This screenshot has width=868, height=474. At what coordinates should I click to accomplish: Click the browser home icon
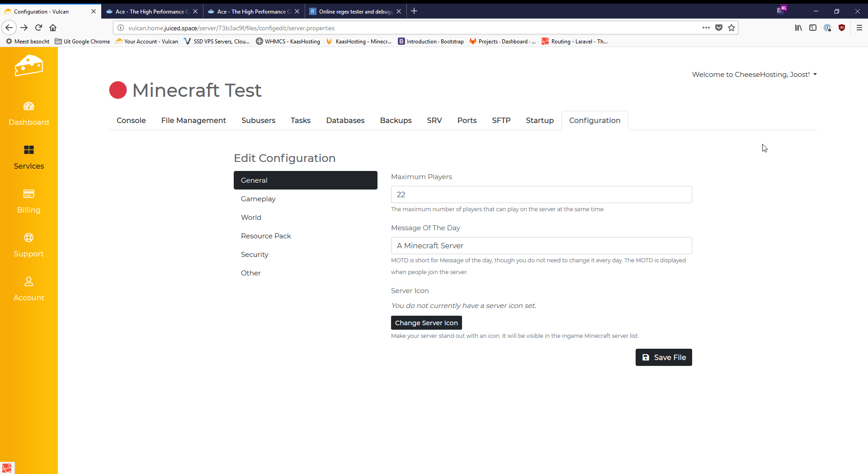click(53, 28)
